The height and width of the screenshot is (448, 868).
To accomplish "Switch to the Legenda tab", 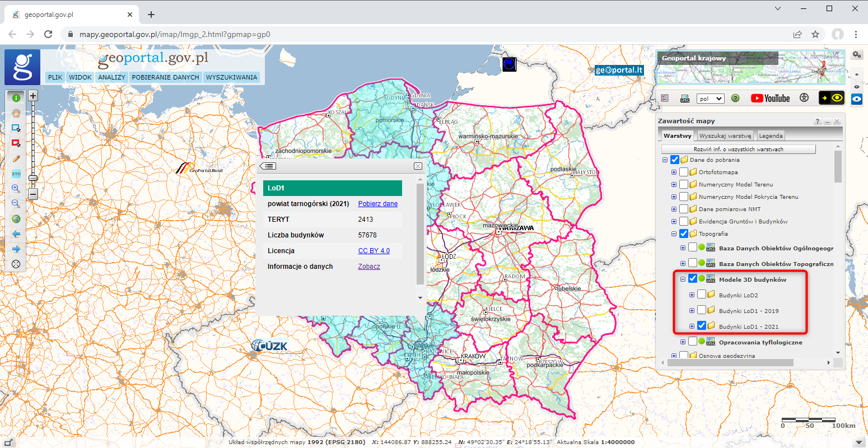I will tap(771, 136).
